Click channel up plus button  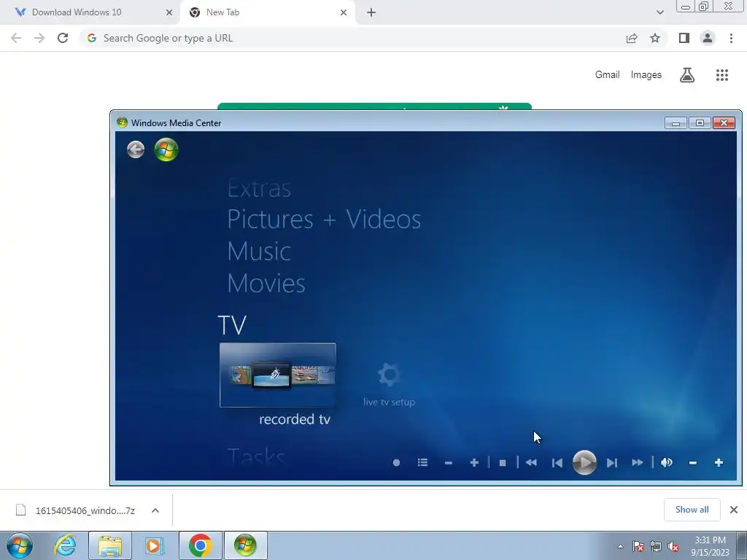pos(474,462)
